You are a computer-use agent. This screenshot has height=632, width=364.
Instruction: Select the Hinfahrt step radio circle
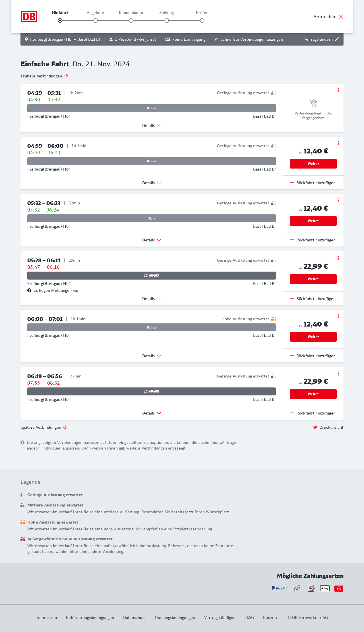[x=60, y=20]
